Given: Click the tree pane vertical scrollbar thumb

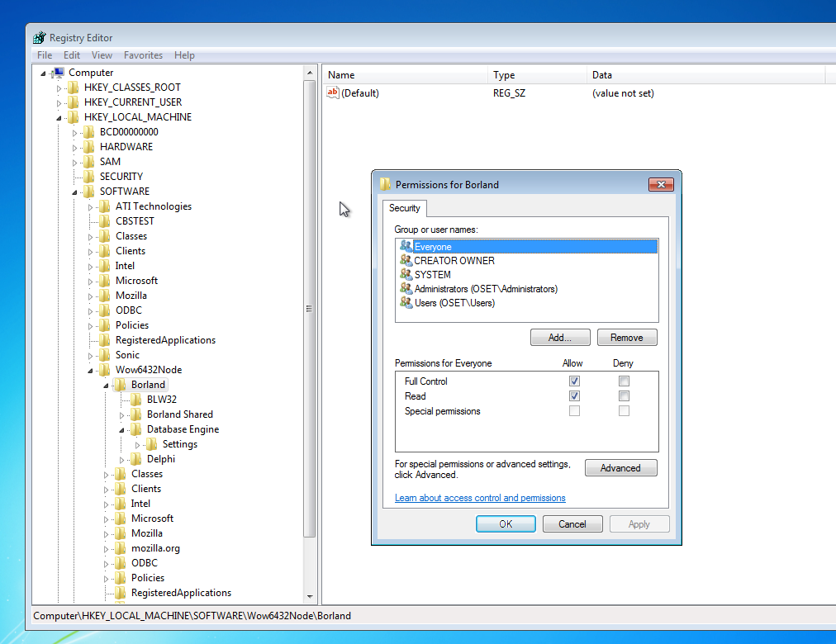Looking at the screenshot, I should pyautogui.click(x=309, y=309).
